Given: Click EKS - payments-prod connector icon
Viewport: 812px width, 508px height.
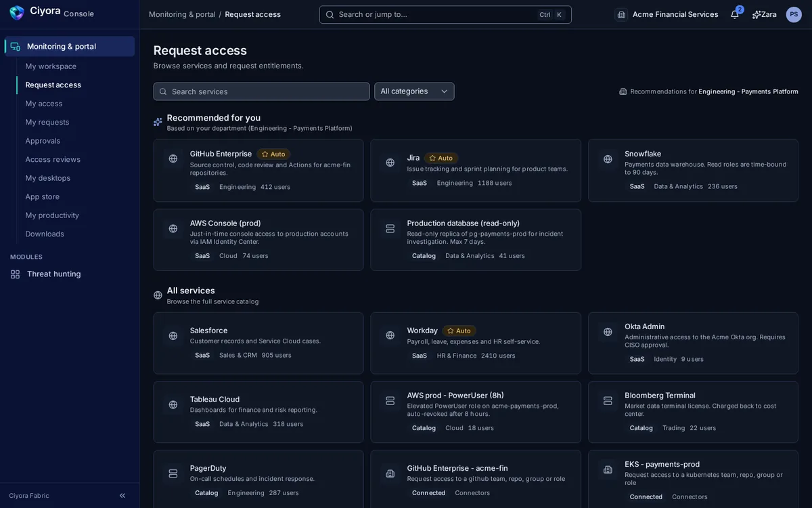Looking at the screenshot, I should [608, 469].
